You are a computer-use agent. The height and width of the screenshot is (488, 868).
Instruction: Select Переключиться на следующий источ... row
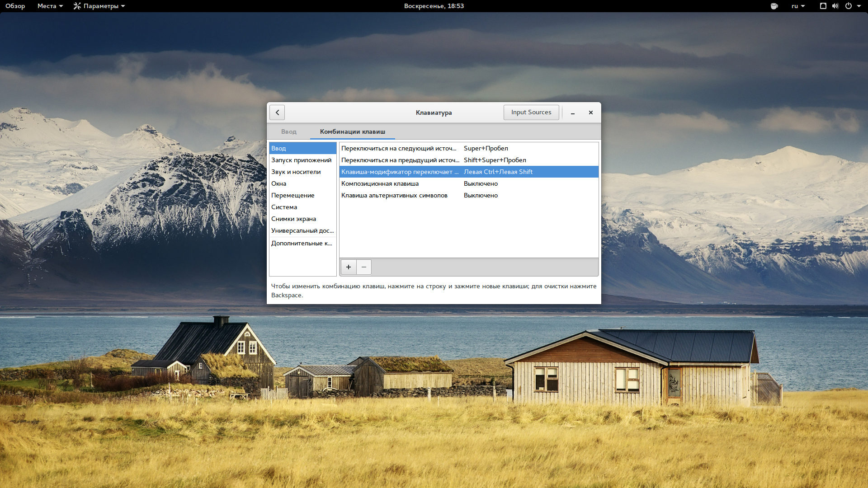[x=469, y=148]
